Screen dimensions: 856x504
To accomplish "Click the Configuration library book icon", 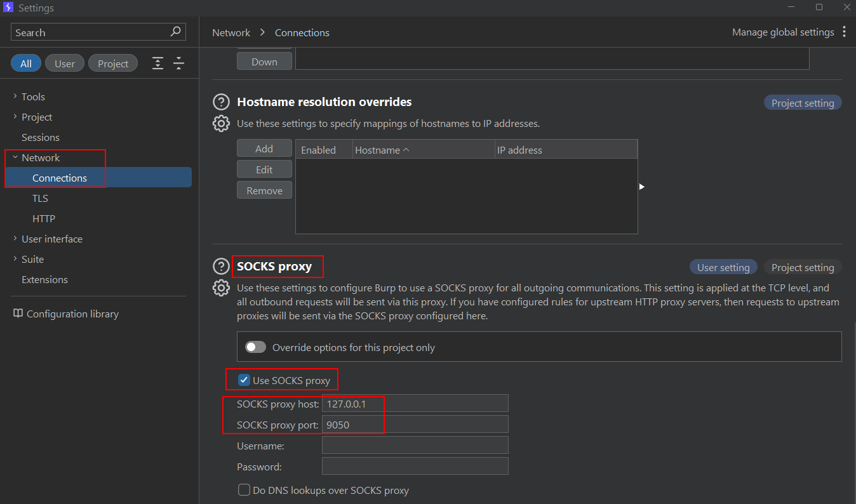I will tap(18, 314).
